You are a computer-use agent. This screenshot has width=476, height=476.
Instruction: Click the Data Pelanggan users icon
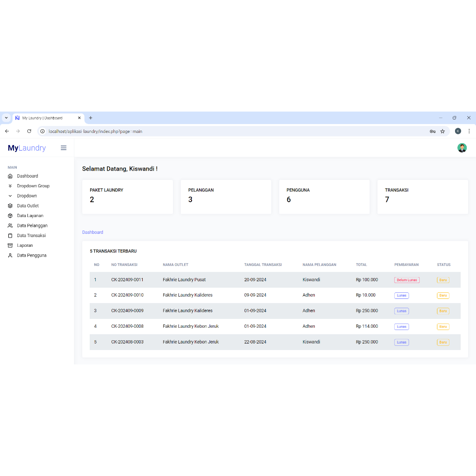[x=10, y=225]
